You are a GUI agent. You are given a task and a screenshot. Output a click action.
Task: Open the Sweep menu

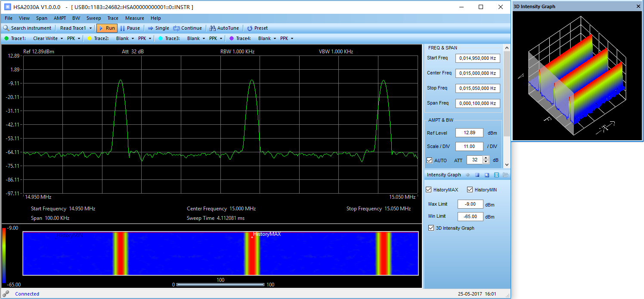(x=93, y=18)
